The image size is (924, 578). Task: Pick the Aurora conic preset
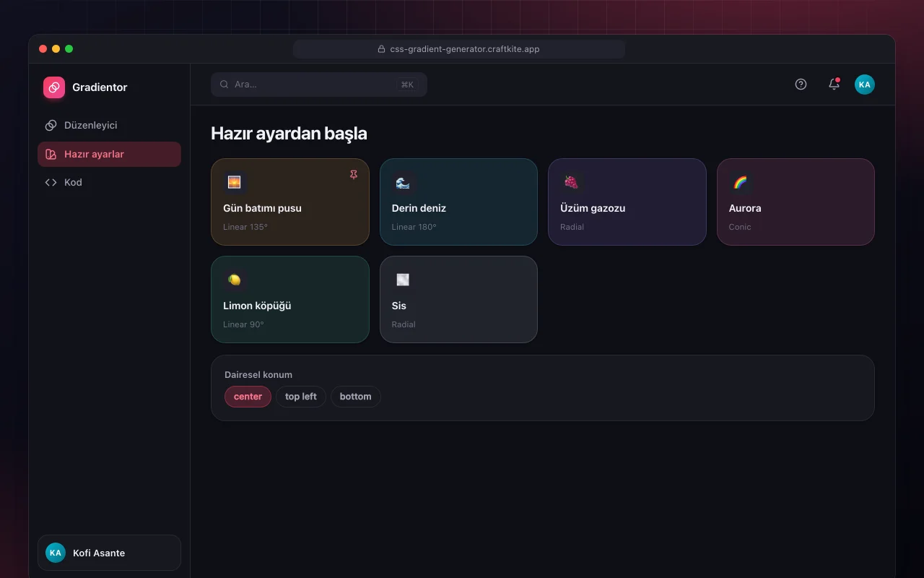[796, 202]
